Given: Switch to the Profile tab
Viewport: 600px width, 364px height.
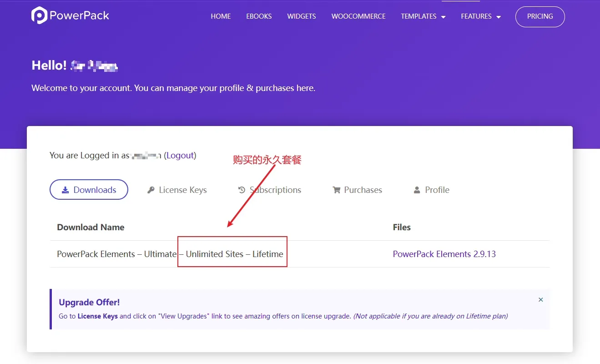Looking at the screenshot, I should coord(431,190).
